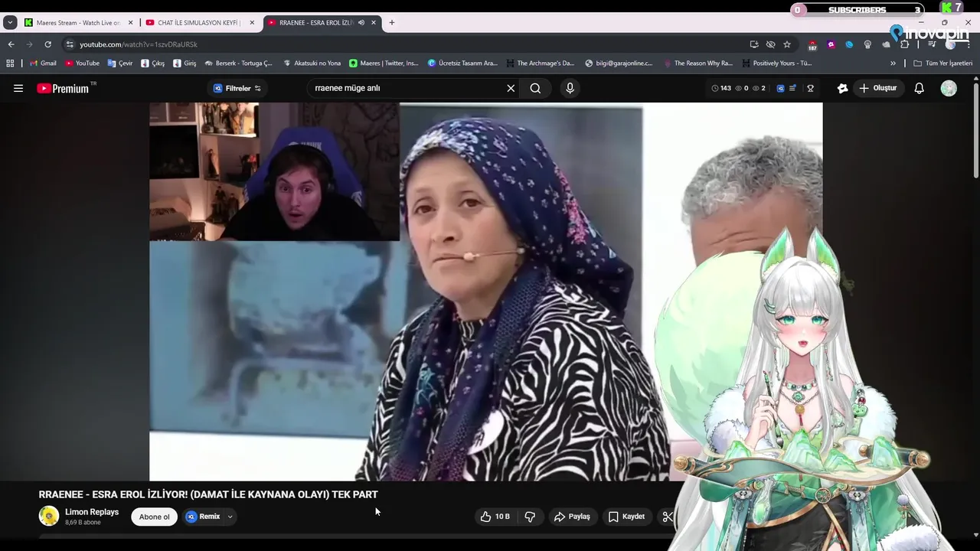Open the media control icon in Chrome toolbar
This screenshot has height=551, width=980.
pos(932,44)
